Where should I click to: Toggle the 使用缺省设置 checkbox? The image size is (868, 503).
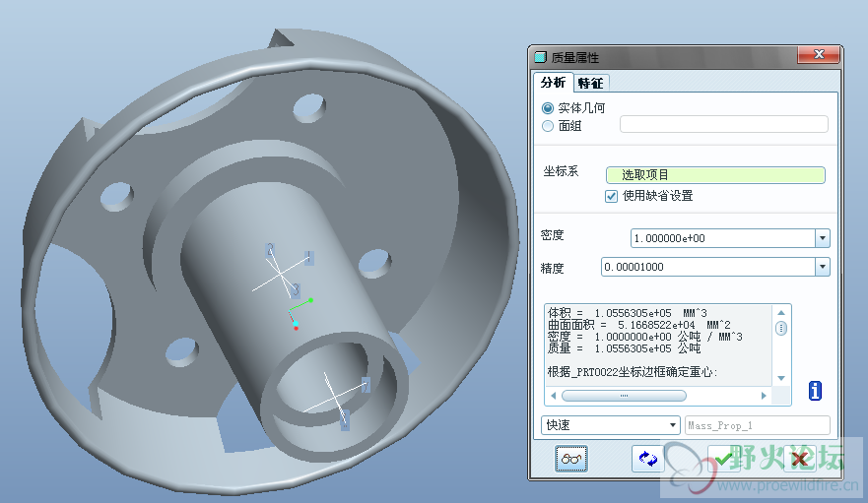(x=611, y=196)
